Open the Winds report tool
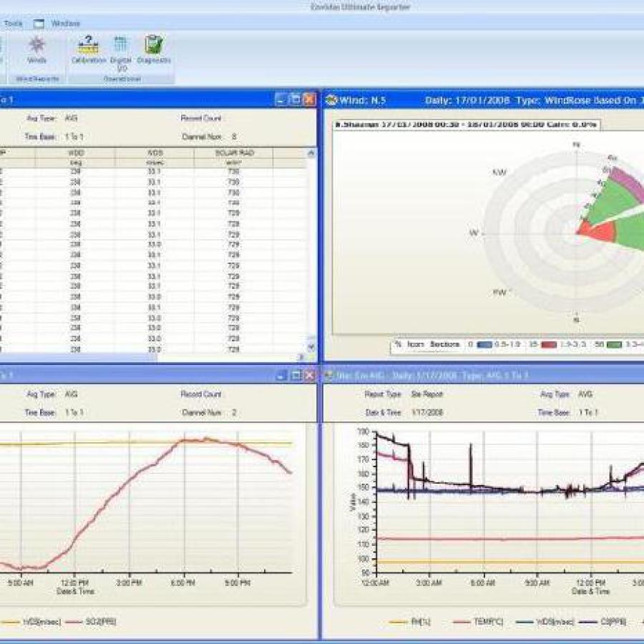Screen dimensions: 644x644 tap(36, 49)
